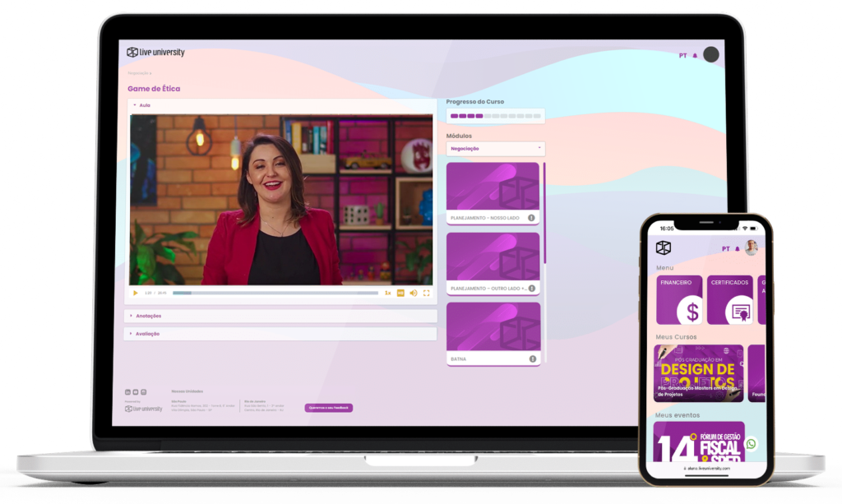Click the Queremos o seu feedback button
The height and width of the screenshot is (504, 842).
328,408
